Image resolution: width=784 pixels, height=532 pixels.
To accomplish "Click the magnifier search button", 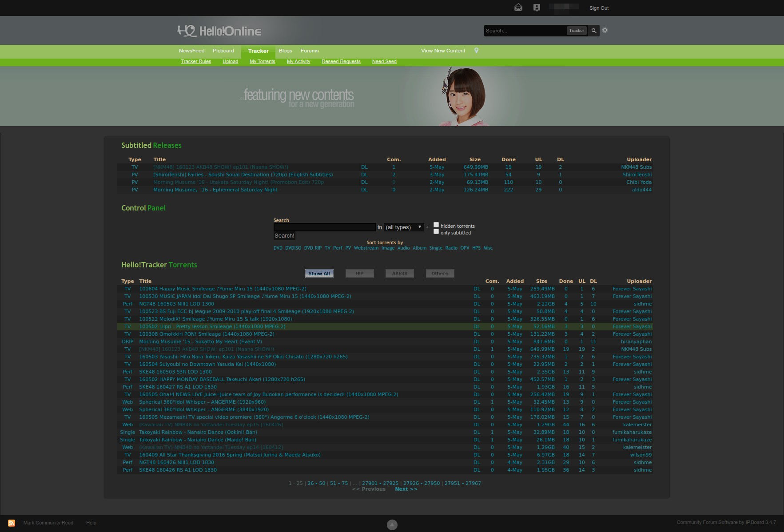I will [594, 31].
